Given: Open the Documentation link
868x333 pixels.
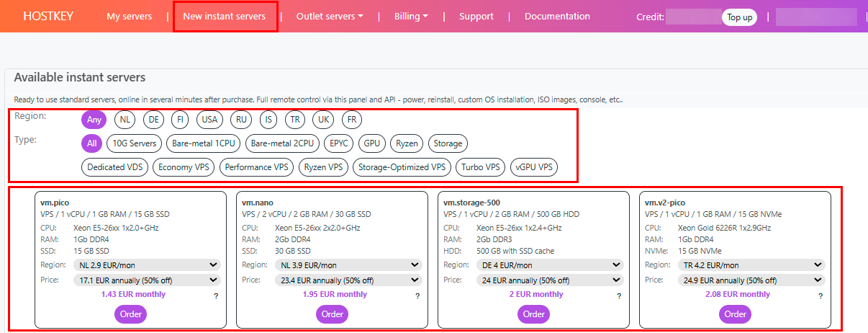Looking at the screenshot, I should (x=557, y=16).
